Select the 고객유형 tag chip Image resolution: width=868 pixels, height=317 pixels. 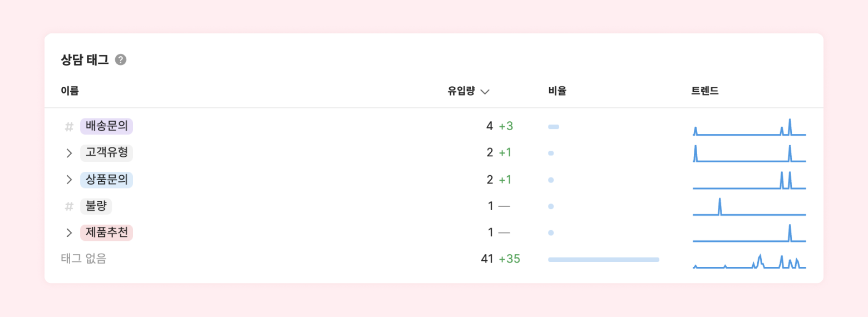106,153
